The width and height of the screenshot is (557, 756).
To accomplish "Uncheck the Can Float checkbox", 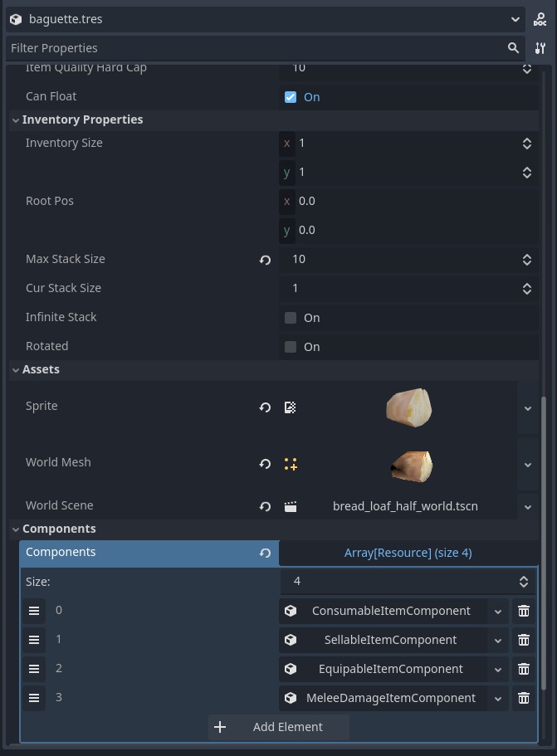I will tap(291, 97).
